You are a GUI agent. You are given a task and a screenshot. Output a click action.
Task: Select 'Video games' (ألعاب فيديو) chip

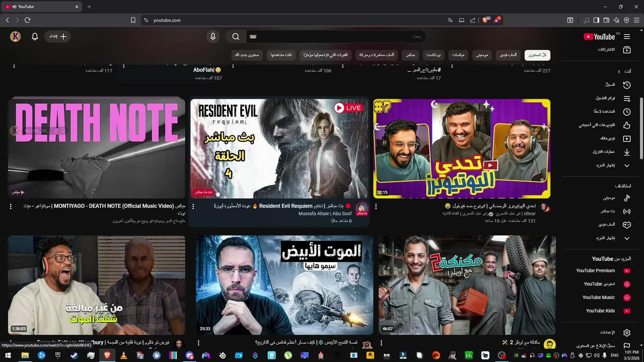508,55
